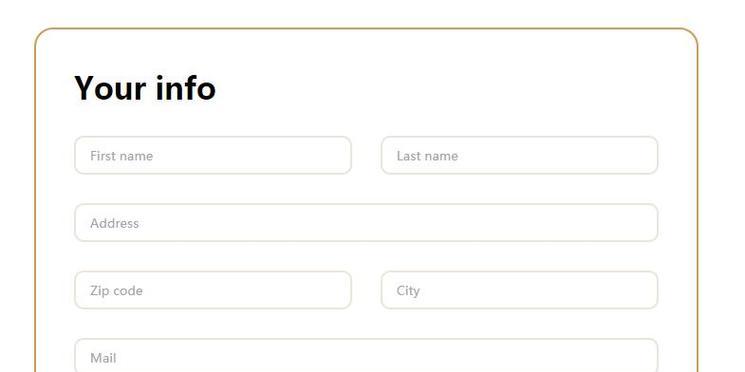Click the 'Mail' placeholder text

[103, 358]
